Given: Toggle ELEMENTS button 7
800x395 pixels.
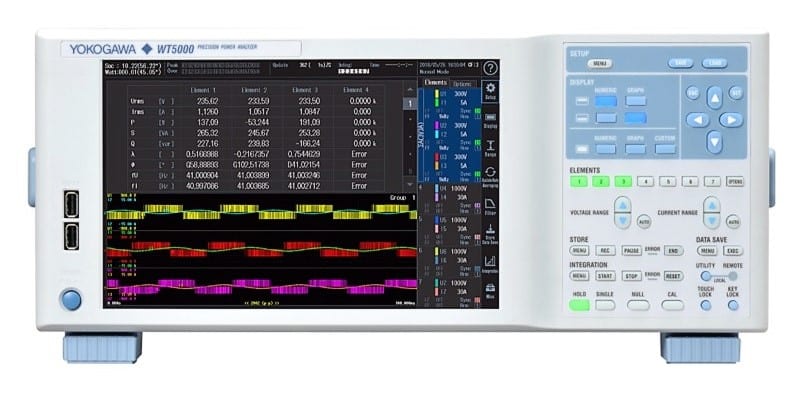Looking at the screenshot, I should (x=712, y=181).
